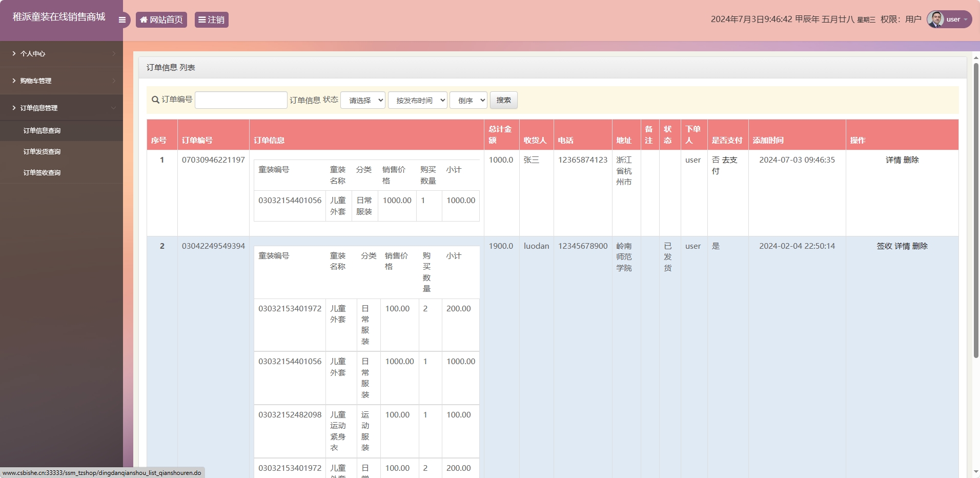Click the 搜索 search button

point(503,100)
